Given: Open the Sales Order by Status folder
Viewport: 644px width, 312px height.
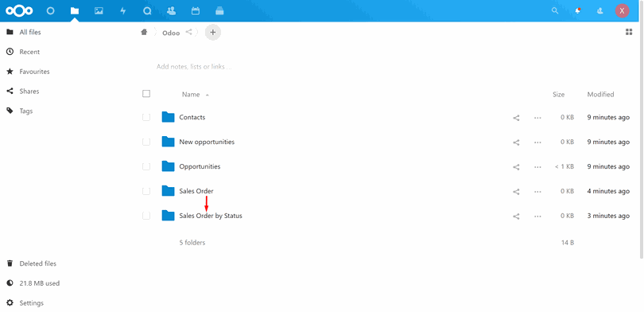Looking at the screenshot, I should click(x=211, y=216).
